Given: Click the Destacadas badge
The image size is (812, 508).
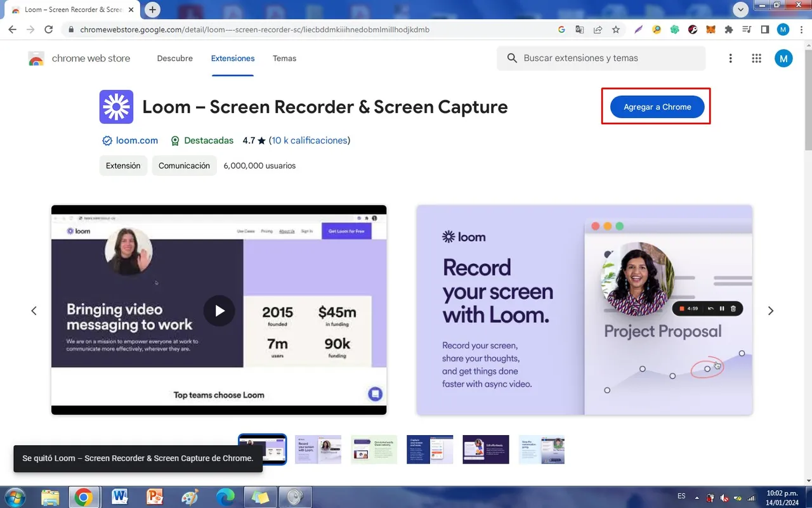Looking at the screenshot, I should (202, 141).
